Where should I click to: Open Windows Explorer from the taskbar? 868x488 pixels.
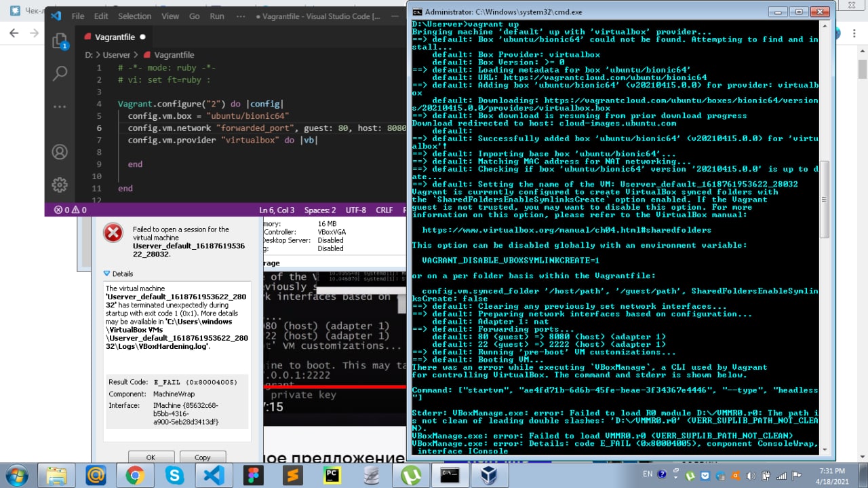point(56,474)
